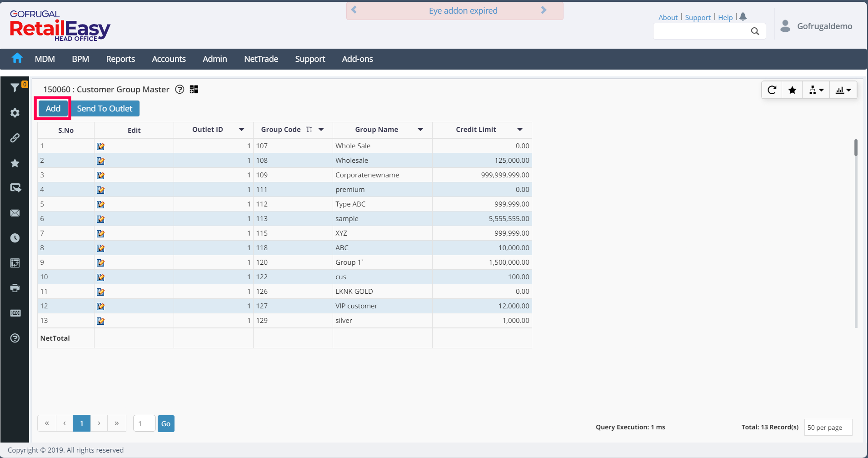Viewport: 868px width, 458px height.
Task: Click the Go page button
Action: pyautogui.click(x=166, y=424)
